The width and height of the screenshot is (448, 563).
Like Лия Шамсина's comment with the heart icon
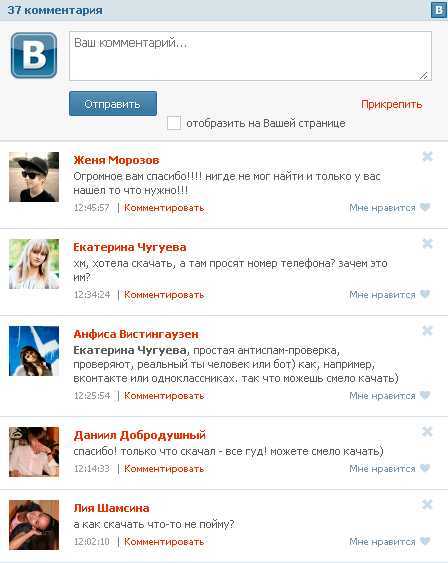pyautogui.click(x=425, y=541)
